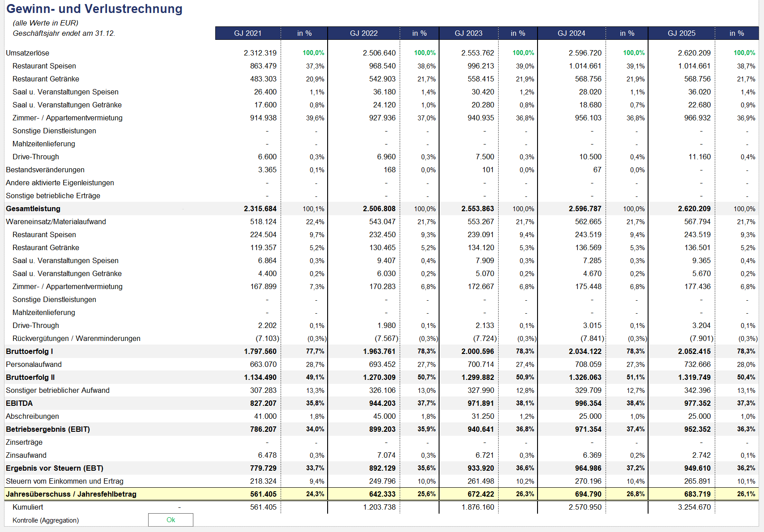Screen dimensions: 764x532
Task: Click Bruttoerfolg II value 1.134.490
Action: pos(260,377)
